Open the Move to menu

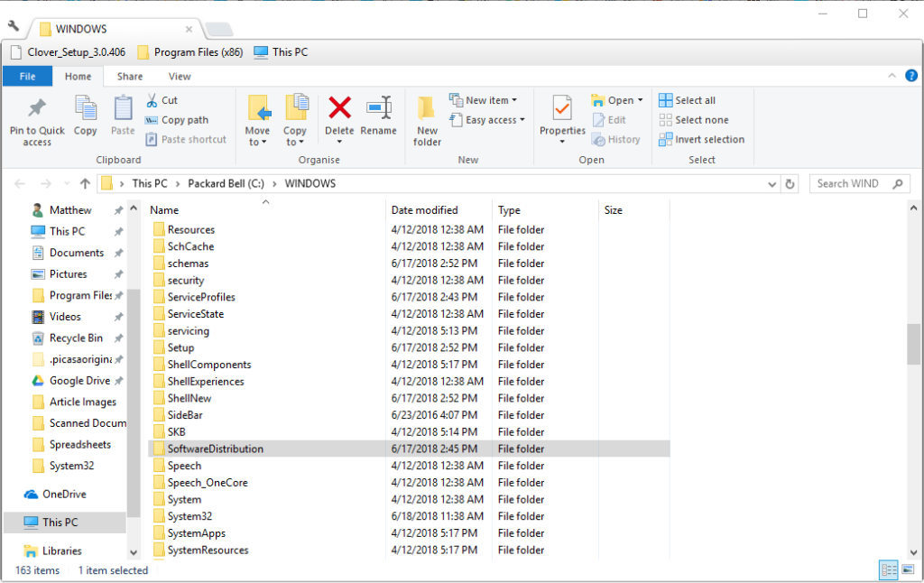pyautogui.click(x=257, y=120)
